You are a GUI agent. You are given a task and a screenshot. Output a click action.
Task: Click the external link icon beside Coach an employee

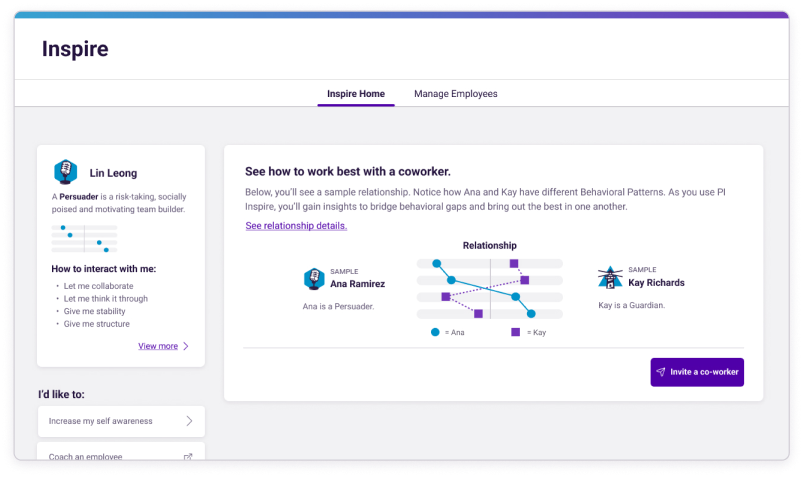pos(188,457)
